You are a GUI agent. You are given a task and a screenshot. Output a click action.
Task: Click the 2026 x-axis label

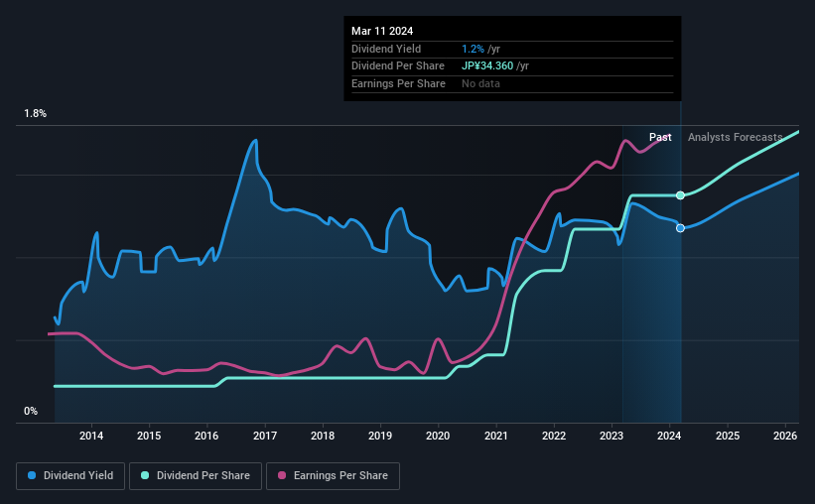pos(785,436)
